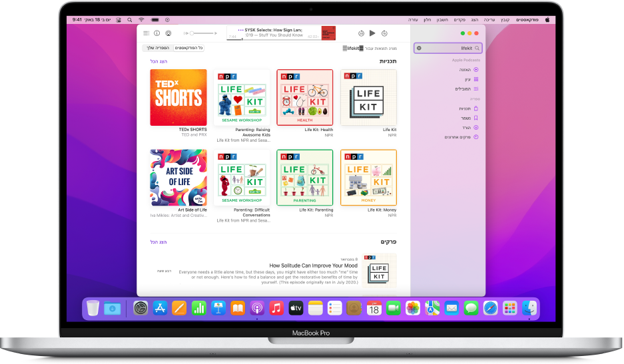Open episode How Solitude Can Improve Your Mood
The width and height of the screenshot is (624, 364).
[x=313, y=266]
